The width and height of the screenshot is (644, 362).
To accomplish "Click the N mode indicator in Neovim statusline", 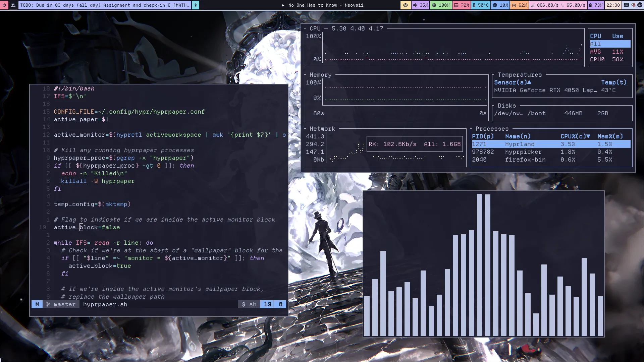I will pyautogui.click(x=37, y=304).
